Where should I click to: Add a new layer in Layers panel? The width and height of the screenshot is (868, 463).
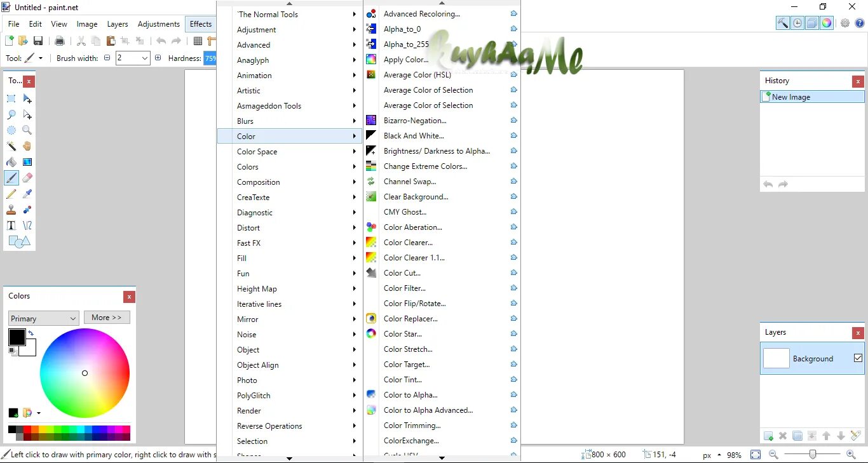coord(768,436)
